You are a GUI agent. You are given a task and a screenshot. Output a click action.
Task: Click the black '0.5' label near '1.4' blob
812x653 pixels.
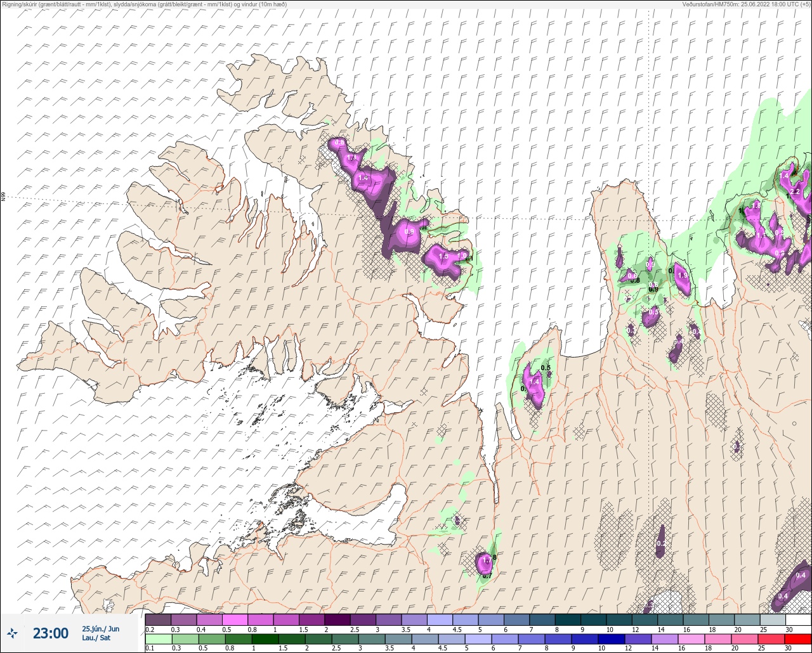[545, 368]
